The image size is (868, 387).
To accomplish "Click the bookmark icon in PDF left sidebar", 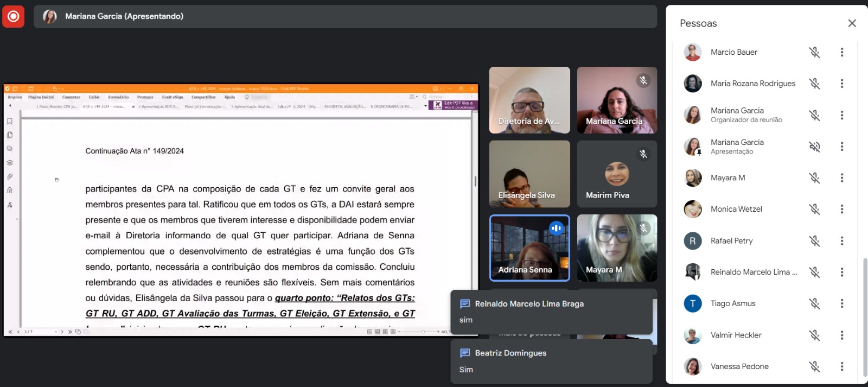I will 10,121.
